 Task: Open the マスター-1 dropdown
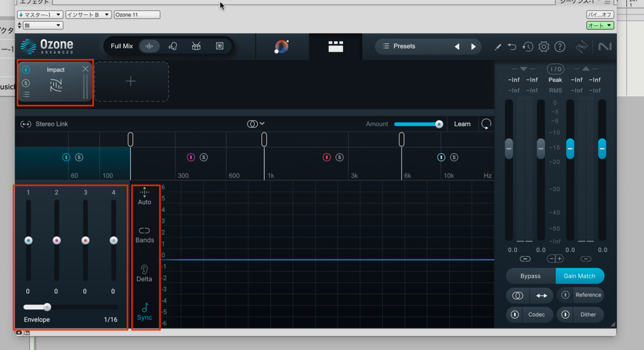40,14
